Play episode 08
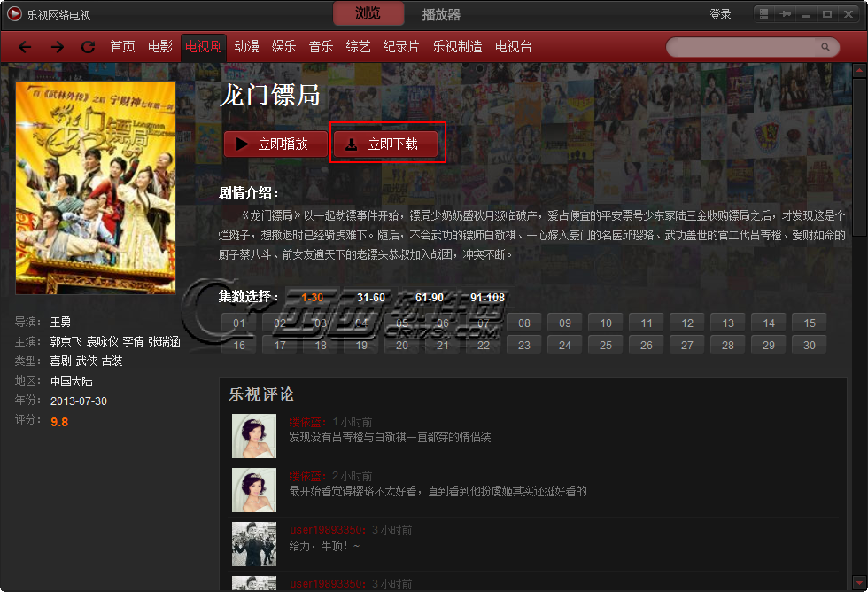 pos(524,323)
